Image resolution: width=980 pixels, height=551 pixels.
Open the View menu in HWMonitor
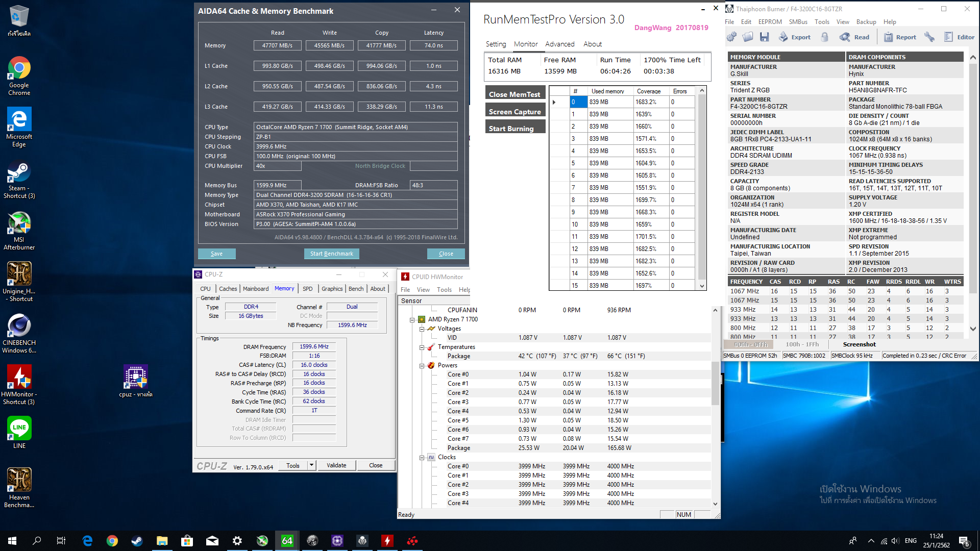[423, 290]
